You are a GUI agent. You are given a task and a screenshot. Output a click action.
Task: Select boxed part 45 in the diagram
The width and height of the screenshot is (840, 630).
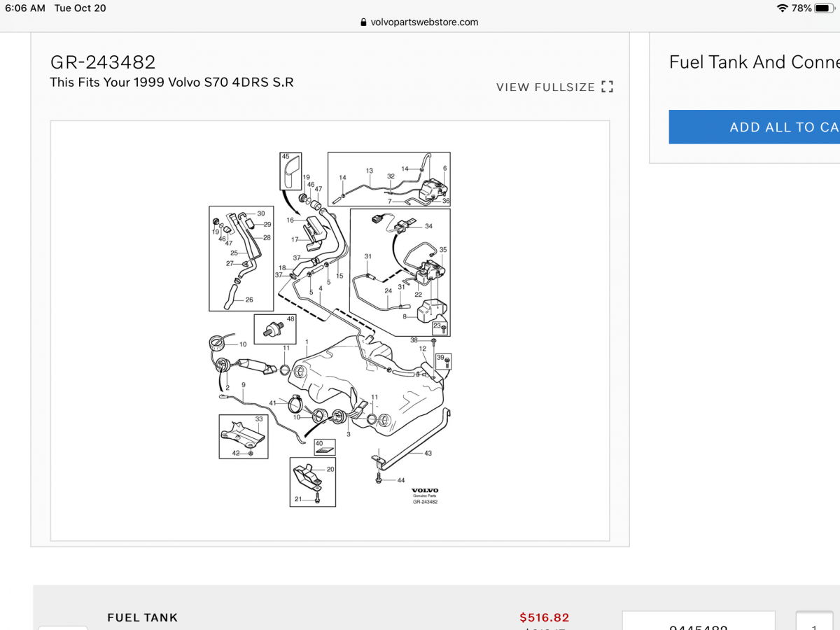pos(290,171)
